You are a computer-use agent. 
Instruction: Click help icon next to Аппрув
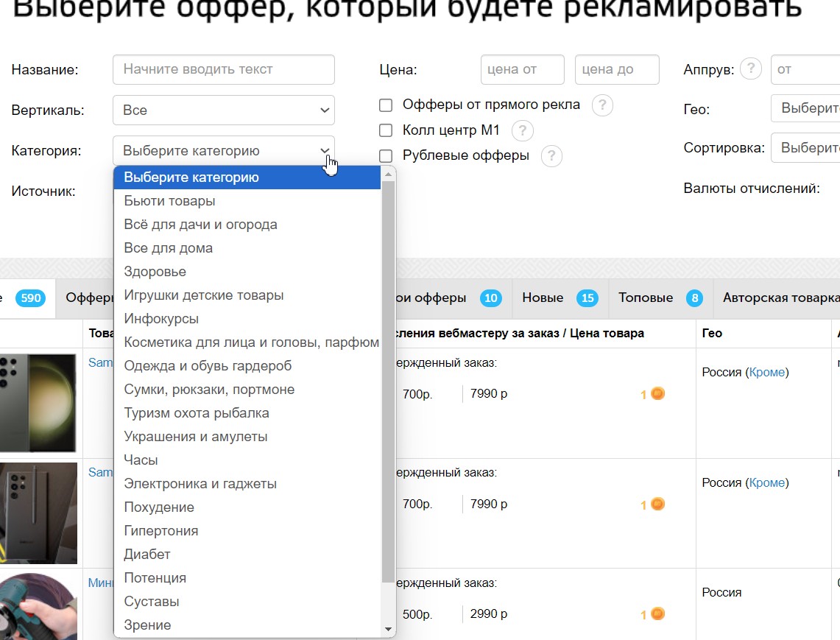point(749,69)
